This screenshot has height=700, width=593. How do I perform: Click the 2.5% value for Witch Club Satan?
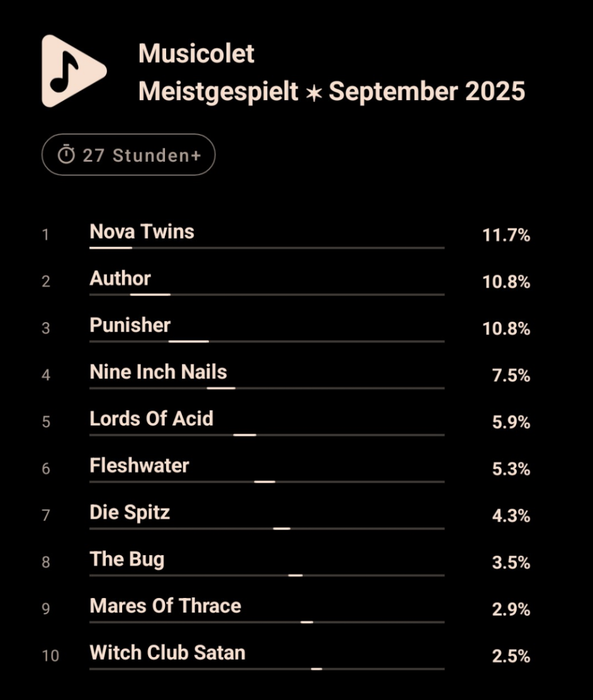(511, 657)
